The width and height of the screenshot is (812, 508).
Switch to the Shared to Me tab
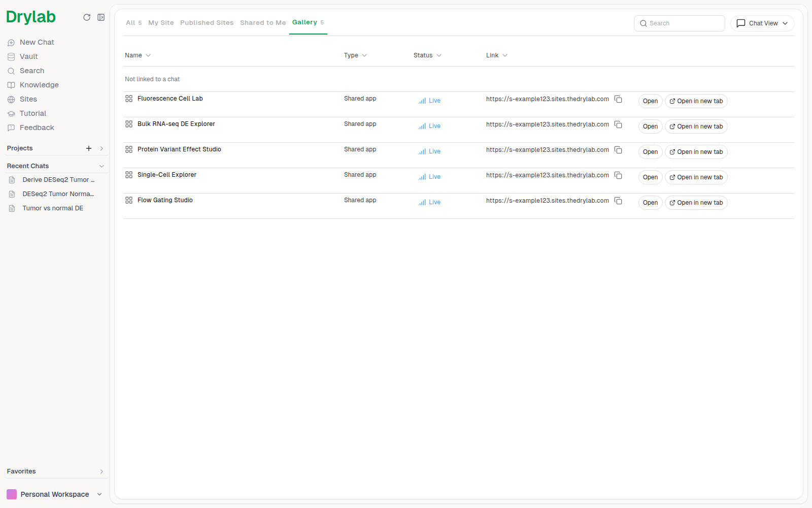click(263, 23)
